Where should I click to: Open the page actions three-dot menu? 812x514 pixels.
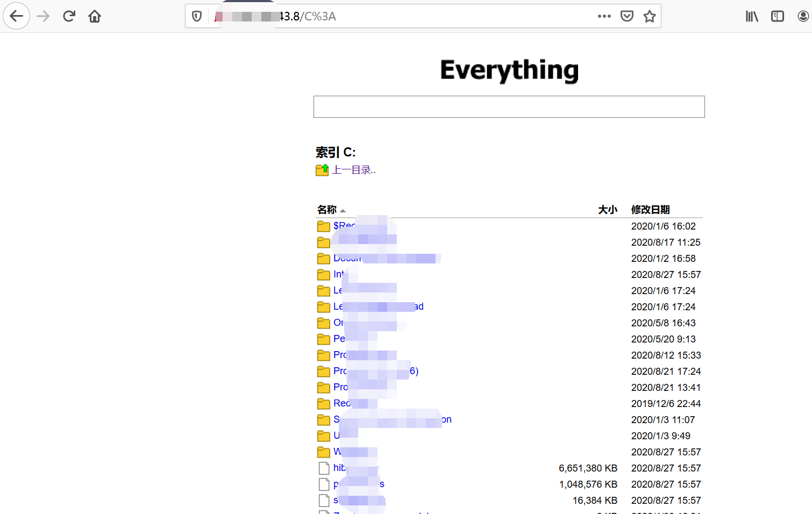(x=604, y=16)
